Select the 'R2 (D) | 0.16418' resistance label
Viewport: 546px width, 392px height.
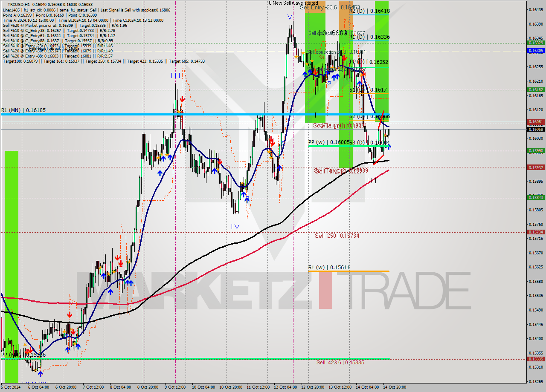click(x=369, y=11)
